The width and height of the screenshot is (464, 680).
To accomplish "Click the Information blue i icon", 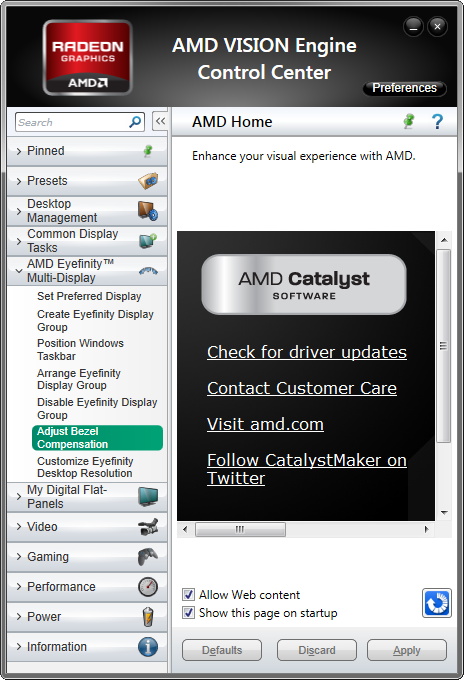I will click(148, 647).
